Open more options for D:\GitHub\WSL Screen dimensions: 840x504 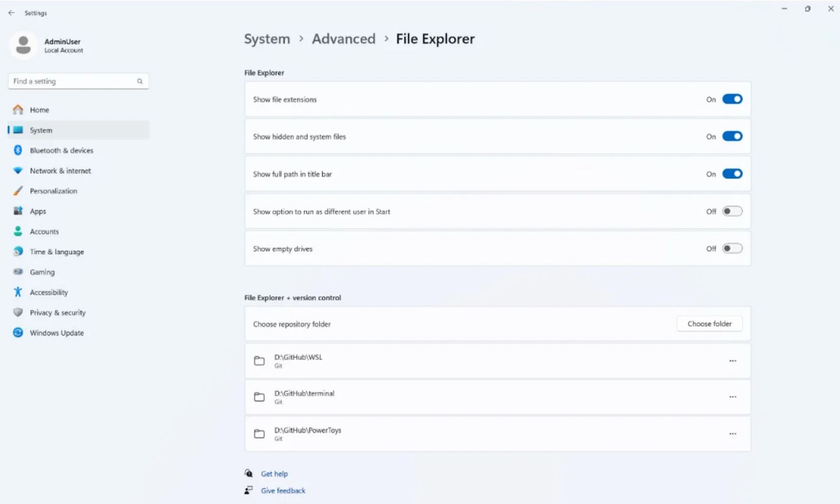[733, 361]
